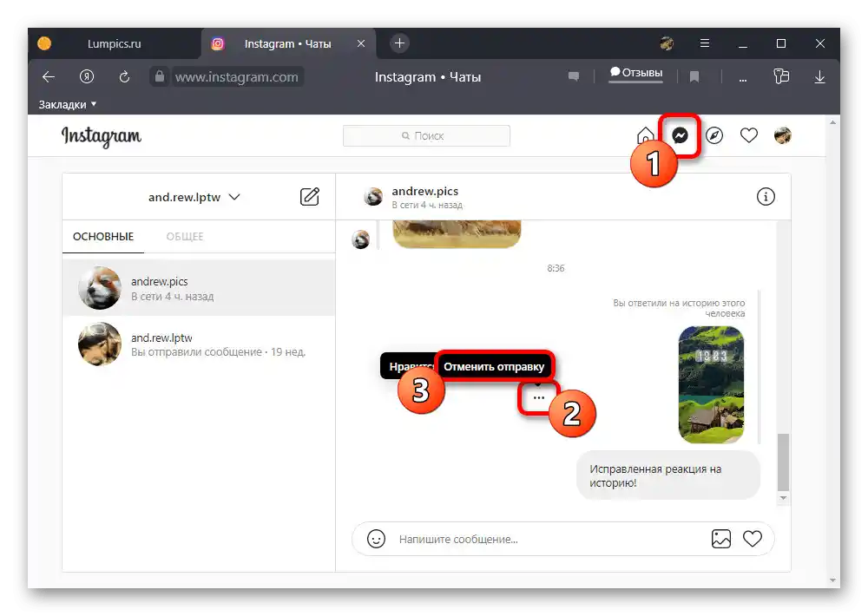The height and width of the screenshot is (616, 868).
Task: Click the Instagram logo
Action: pyautogui.click(x=102, y=136)
